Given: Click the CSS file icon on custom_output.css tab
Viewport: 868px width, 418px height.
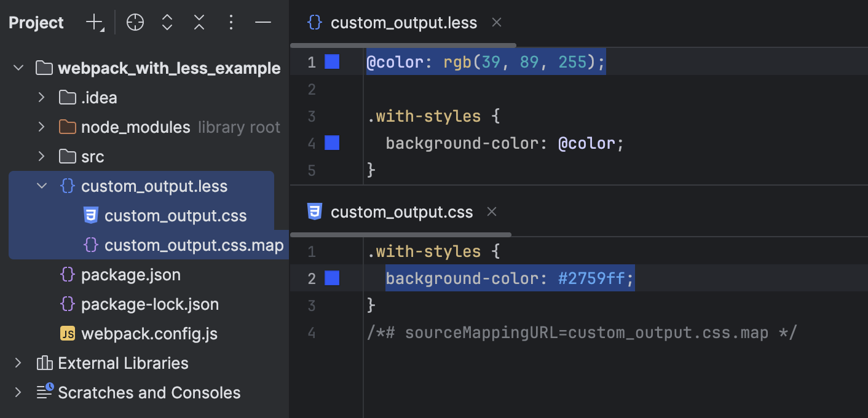Looking at the screenshot, I should (314, 211).
